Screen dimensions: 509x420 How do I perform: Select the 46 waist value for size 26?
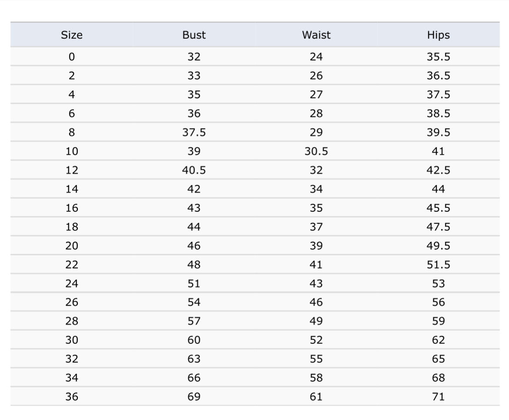pos(316,303)
